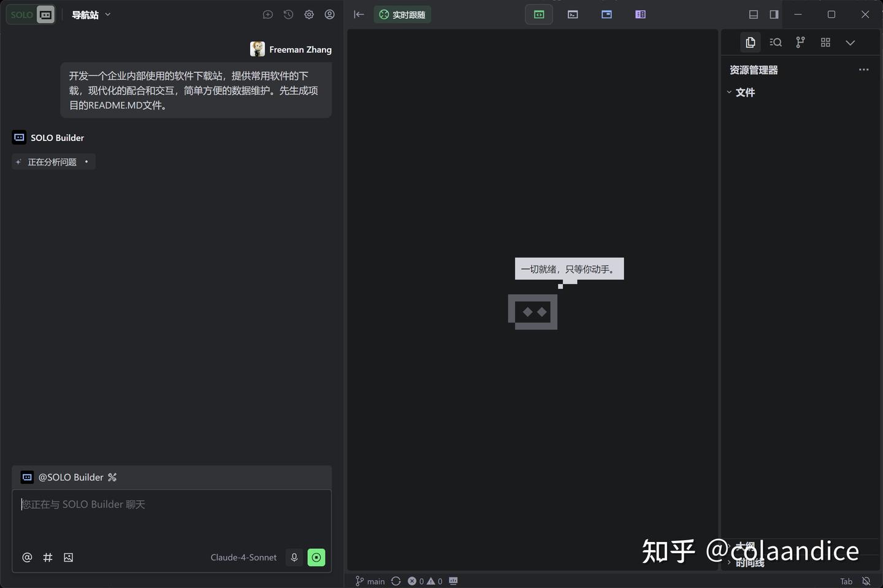Open the search icon in resource panel
883x588 pixels.
(x=775, y=42)
